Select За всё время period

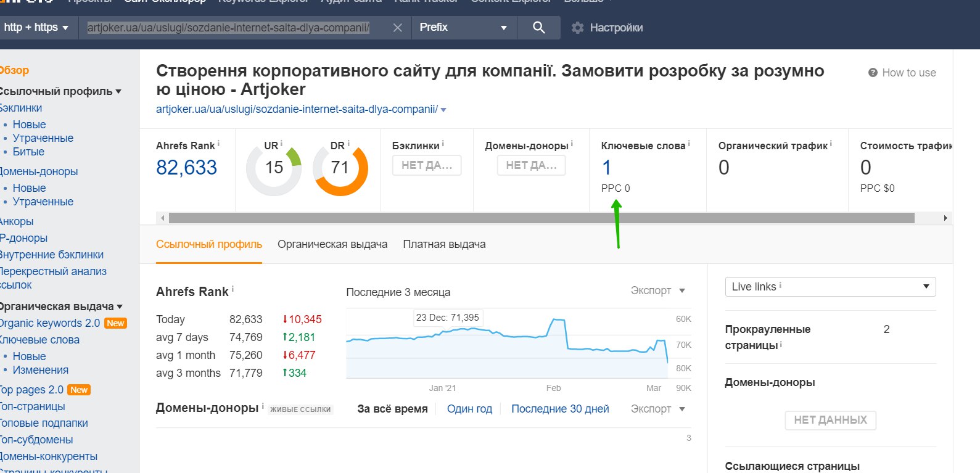click(392, 409)
